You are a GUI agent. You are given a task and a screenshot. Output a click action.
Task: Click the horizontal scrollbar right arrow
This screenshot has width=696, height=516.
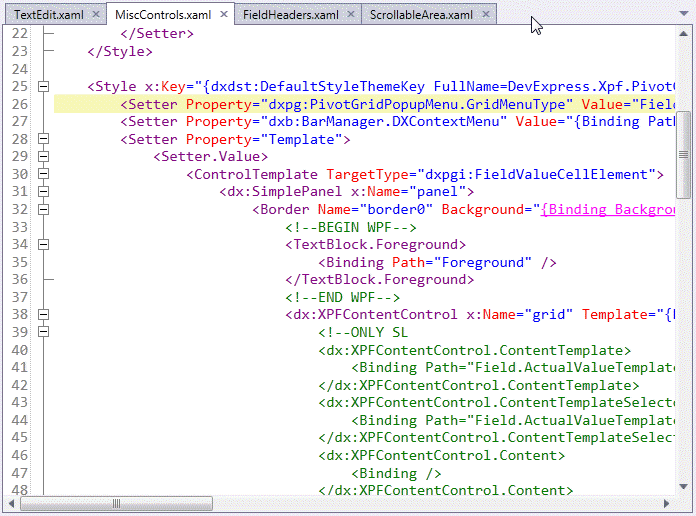[x=666, y=504]
